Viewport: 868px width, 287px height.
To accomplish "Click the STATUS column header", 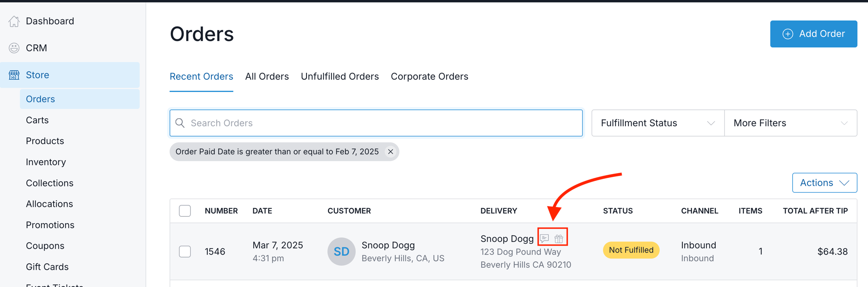I will [618, 211].
